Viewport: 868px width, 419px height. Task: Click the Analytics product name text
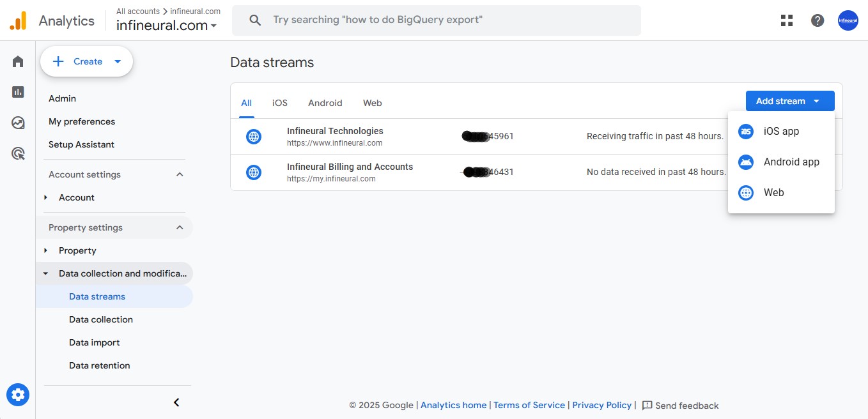(66, 20)
